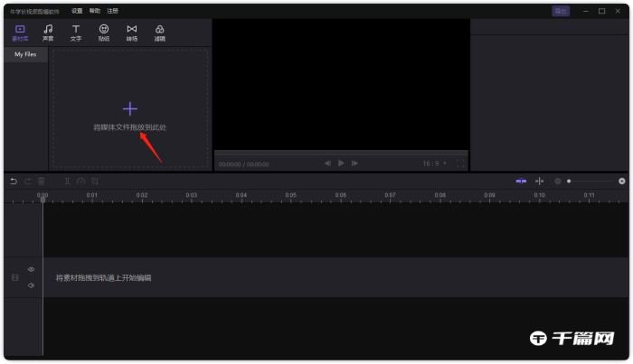Open the three-circles filters panel

pos(160,33)
